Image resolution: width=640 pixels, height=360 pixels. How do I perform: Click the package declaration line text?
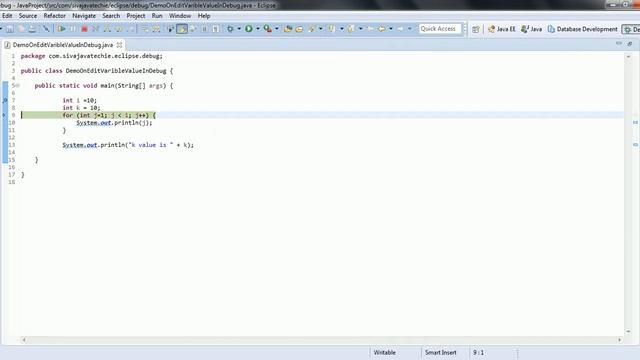91,56
